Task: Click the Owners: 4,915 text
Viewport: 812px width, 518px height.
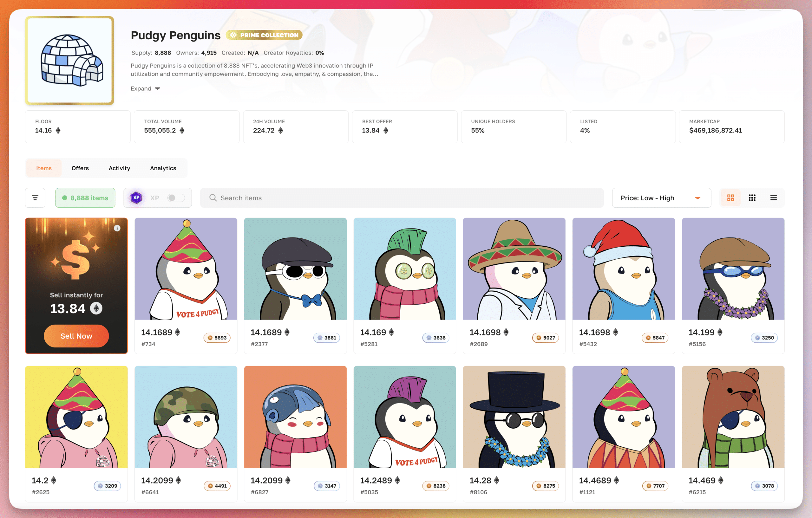Action: click(196, 53)
